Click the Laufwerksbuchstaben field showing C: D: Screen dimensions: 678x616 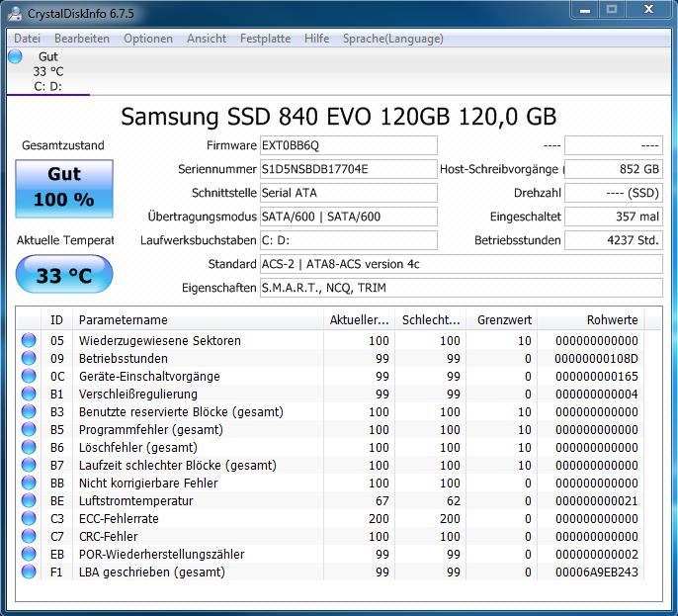point(349,240)
